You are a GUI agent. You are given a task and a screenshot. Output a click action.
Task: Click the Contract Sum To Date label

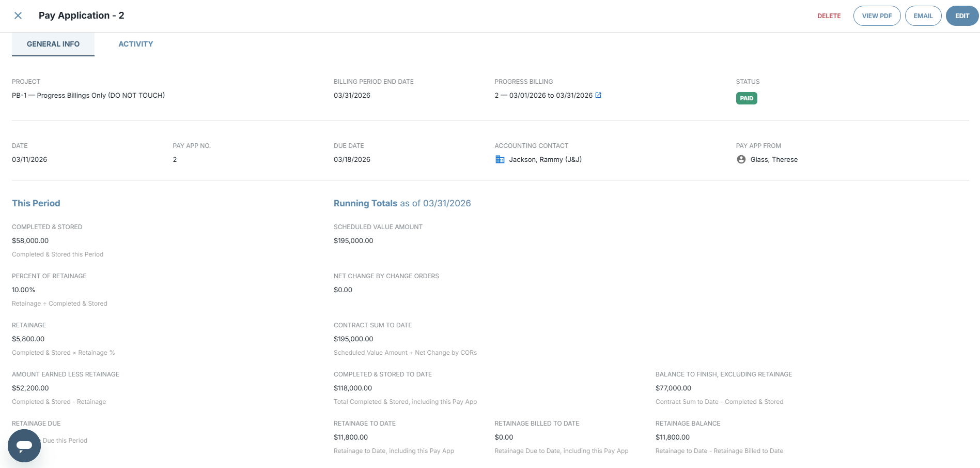point(372,325)
